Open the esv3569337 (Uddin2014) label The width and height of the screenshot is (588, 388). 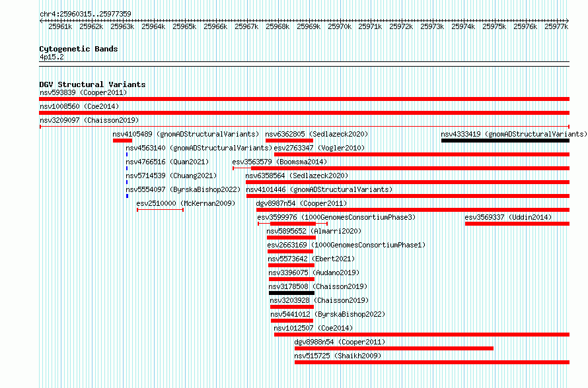(508, 217)
